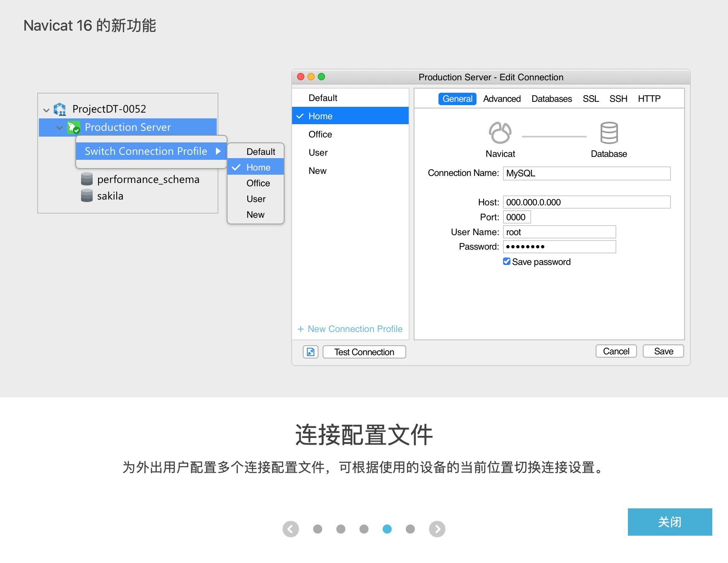This screenshot has height=563, width=728.
Task: Collapse the ProjectDT-0052 tree node
Action: pyautogui.click(x=46, y=109)
